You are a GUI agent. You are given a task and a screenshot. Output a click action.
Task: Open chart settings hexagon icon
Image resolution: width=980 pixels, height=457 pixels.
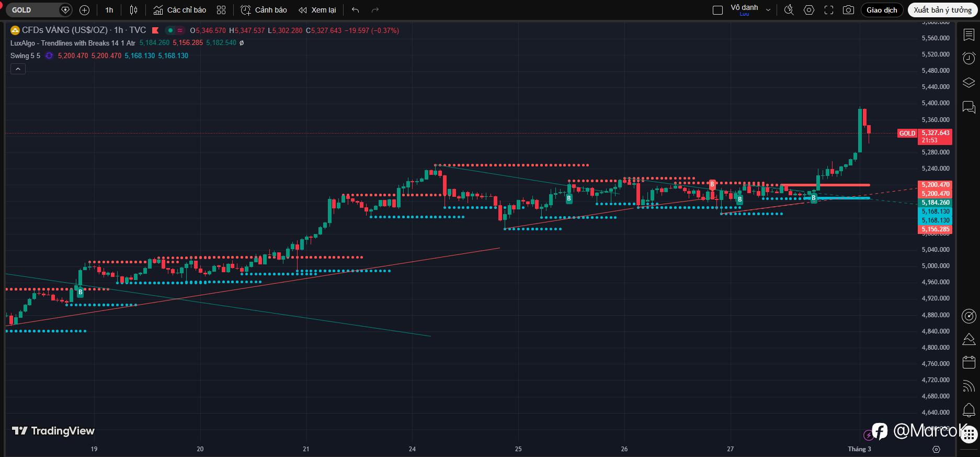pyautogui.click(x=809, y=10)
